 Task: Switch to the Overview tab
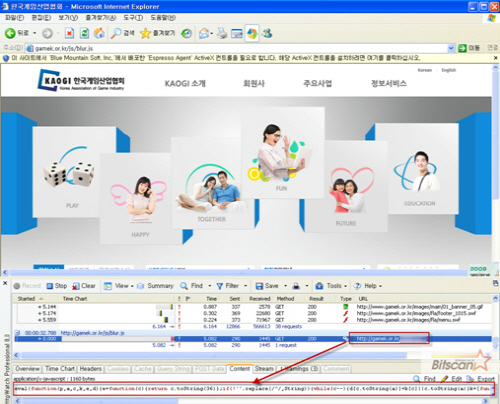(27, 369)
